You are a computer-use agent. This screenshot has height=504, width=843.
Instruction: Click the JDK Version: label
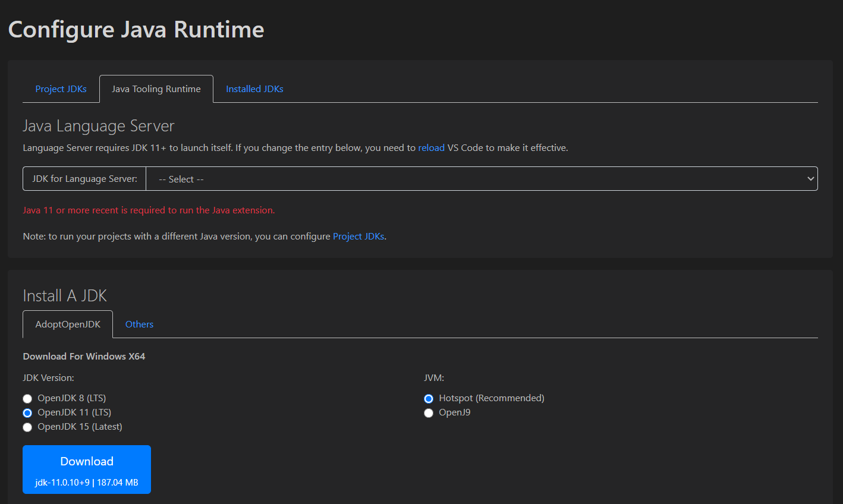tap(48, 378)
